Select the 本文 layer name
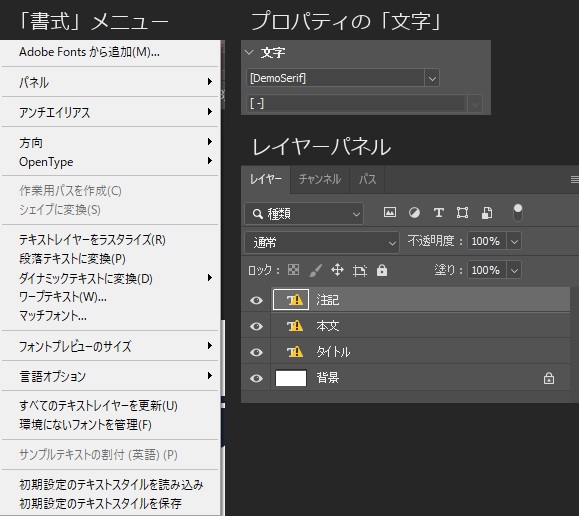 pos(328,326)
